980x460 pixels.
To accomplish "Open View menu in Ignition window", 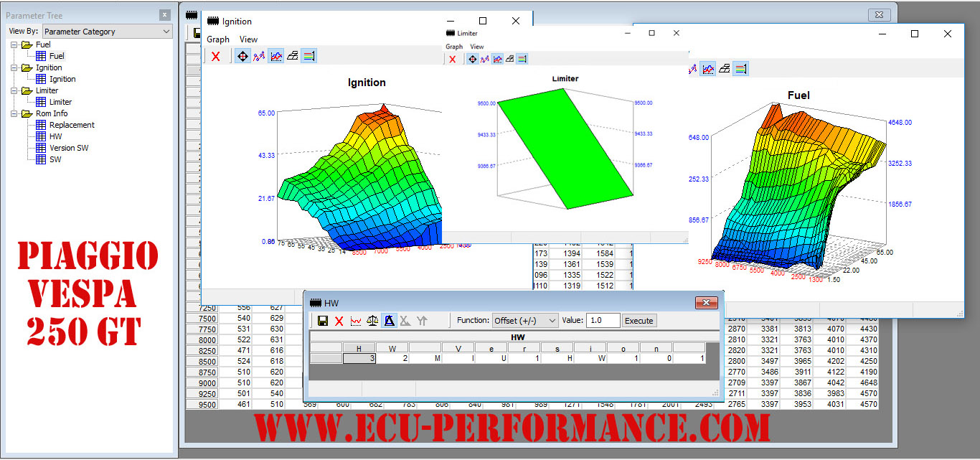I will (x=248, y=39).
